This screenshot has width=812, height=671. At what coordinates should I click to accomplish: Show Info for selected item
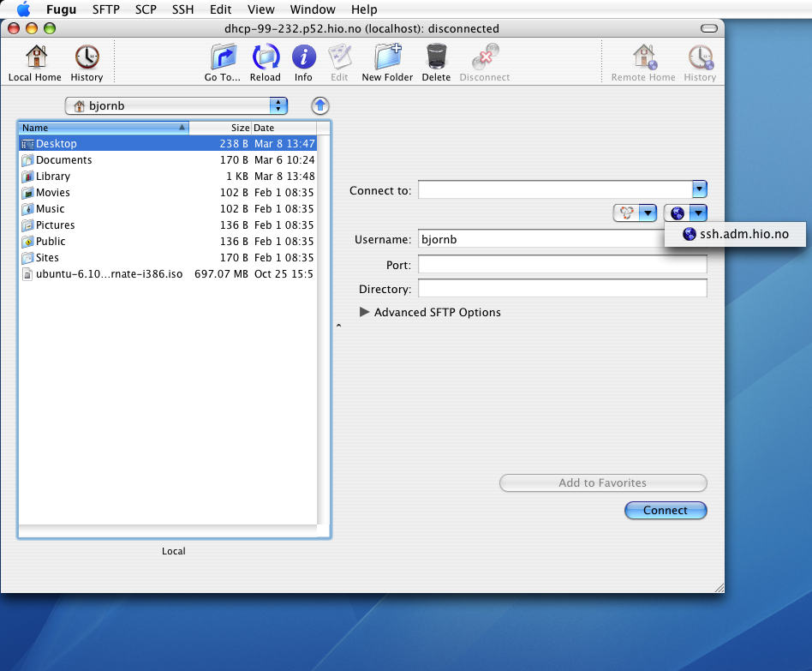pos(303,56)
